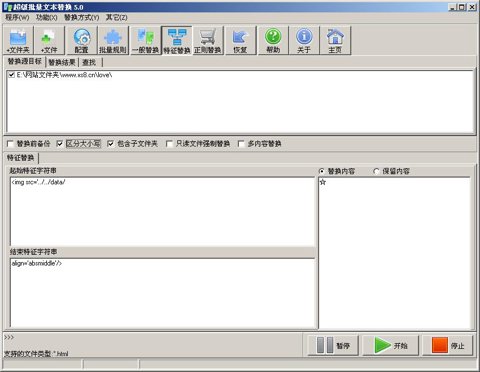
Task: Maximize the 超级批量文本替换 window
Action: point(462,7)
